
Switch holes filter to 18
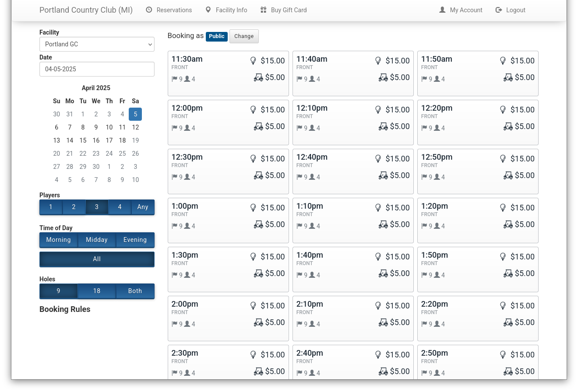pyautogui.click(x=97, y=291)
